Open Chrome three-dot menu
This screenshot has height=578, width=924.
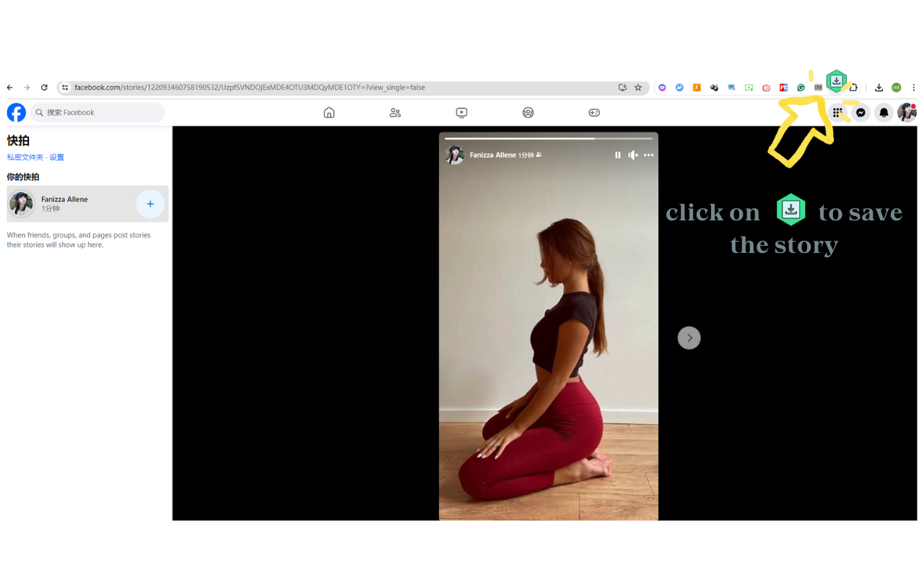[913, 87]
